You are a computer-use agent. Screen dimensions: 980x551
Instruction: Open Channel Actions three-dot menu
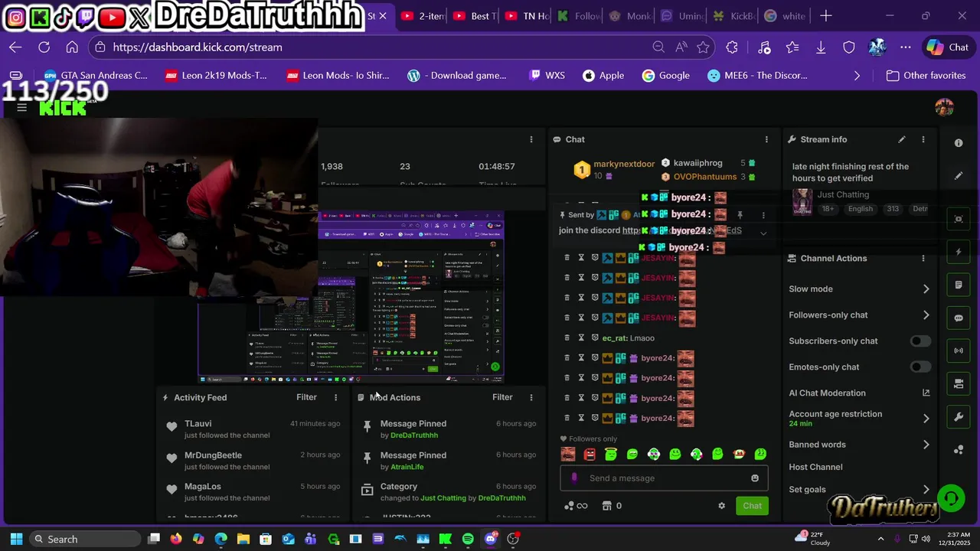click(923, 259)
